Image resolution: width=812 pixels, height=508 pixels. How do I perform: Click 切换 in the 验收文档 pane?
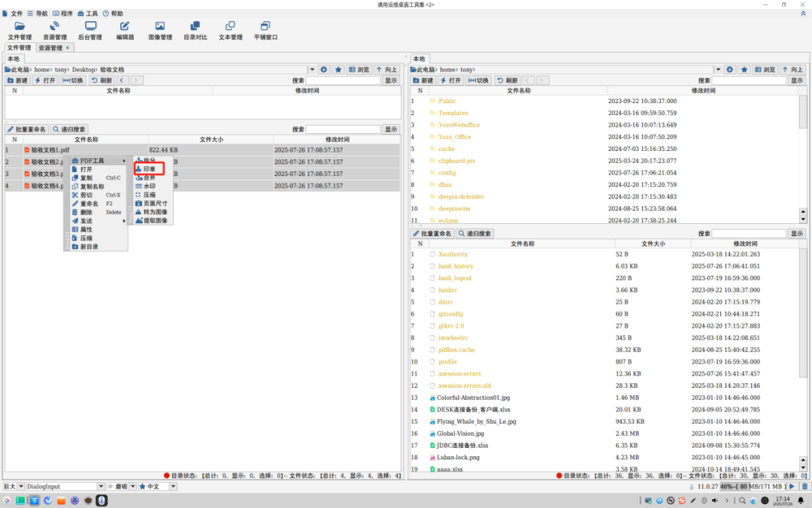[x=72, y=80]
